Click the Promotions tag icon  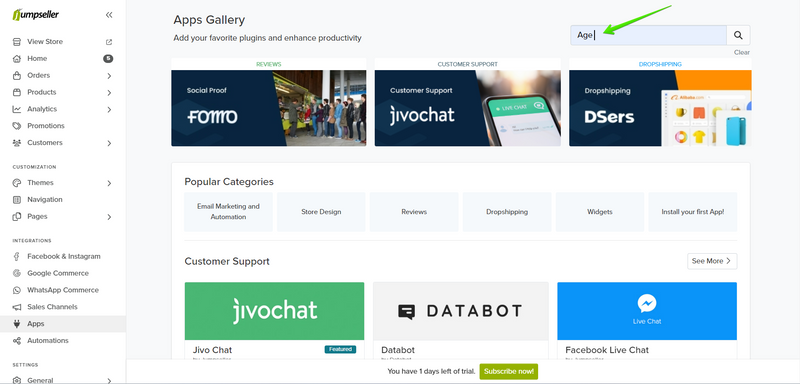[x=17, y=126]
